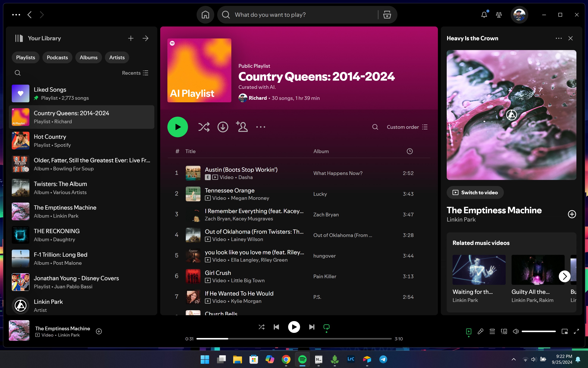
Task: Close the Now Playing side panel
Action: (571, 38)
